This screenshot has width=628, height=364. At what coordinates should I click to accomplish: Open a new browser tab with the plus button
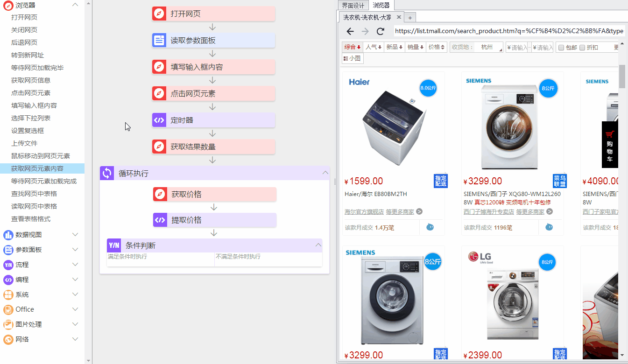pos(409,18)
